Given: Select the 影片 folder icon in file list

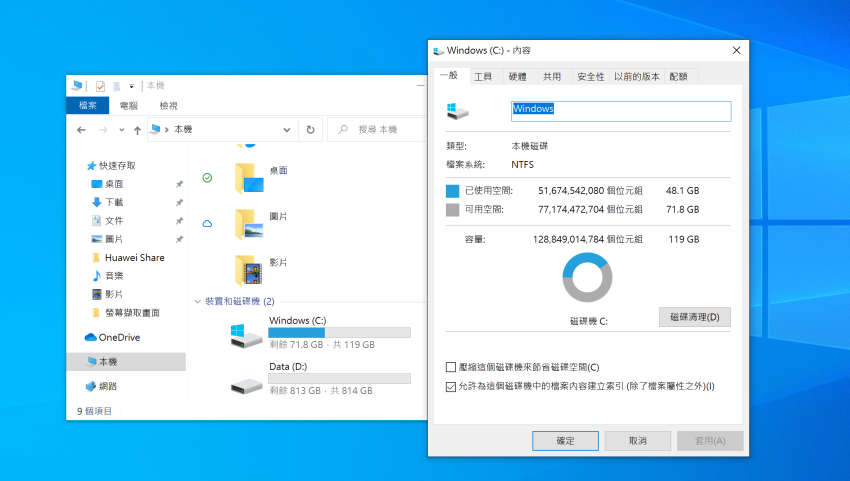Looking at the screenshot, I should pos(249,270).
